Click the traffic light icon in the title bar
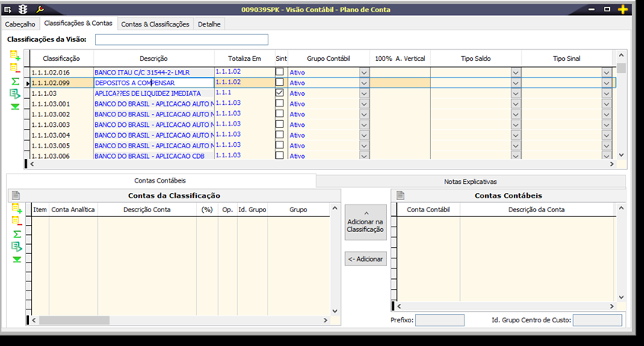 pos(23,9)
